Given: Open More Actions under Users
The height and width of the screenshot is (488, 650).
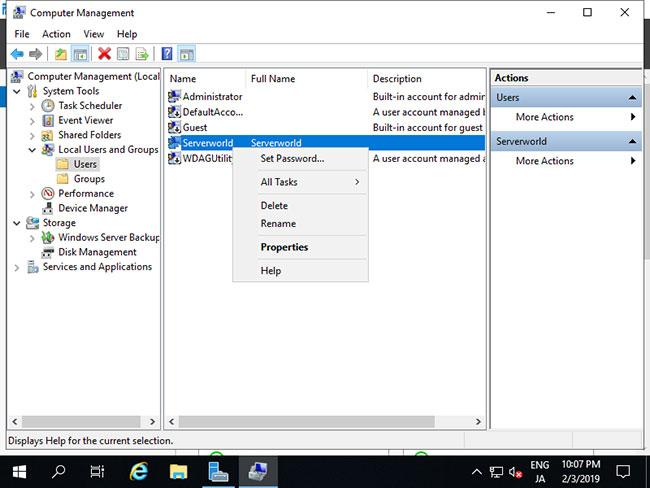Looking at the screenshot, I should [x=567, y=117].
